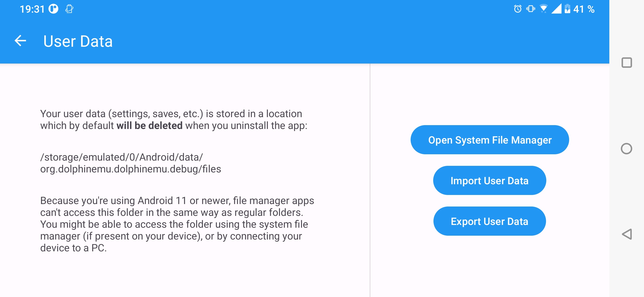
Task: Open System File Manager
Action: coord(490,140)
